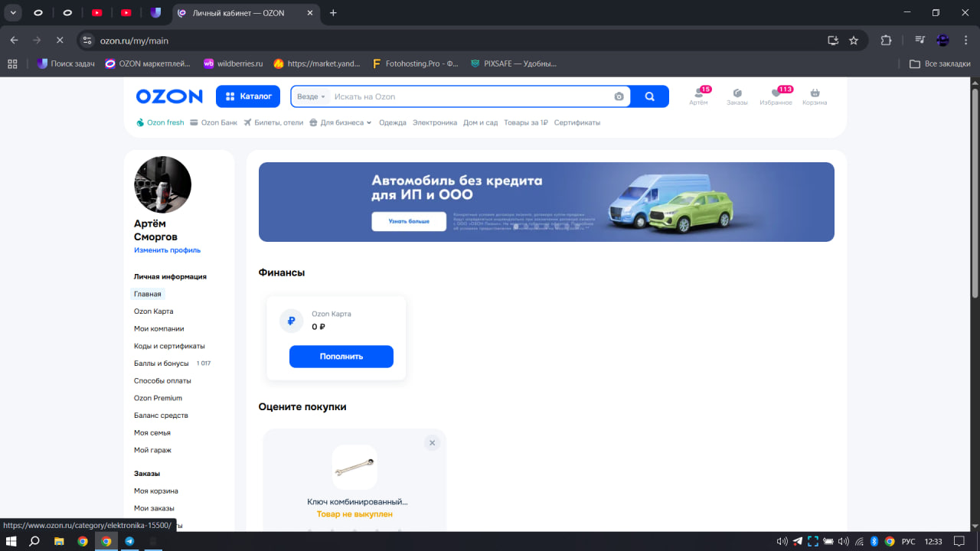Open the wildberries.ru bookmark
The height and width of the screenshot is (551, 980).
(x=233, y=64)
